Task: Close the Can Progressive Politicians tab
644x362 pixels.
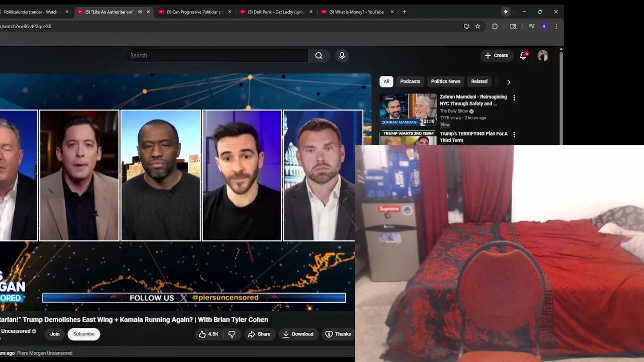Action: click(230, 12)
